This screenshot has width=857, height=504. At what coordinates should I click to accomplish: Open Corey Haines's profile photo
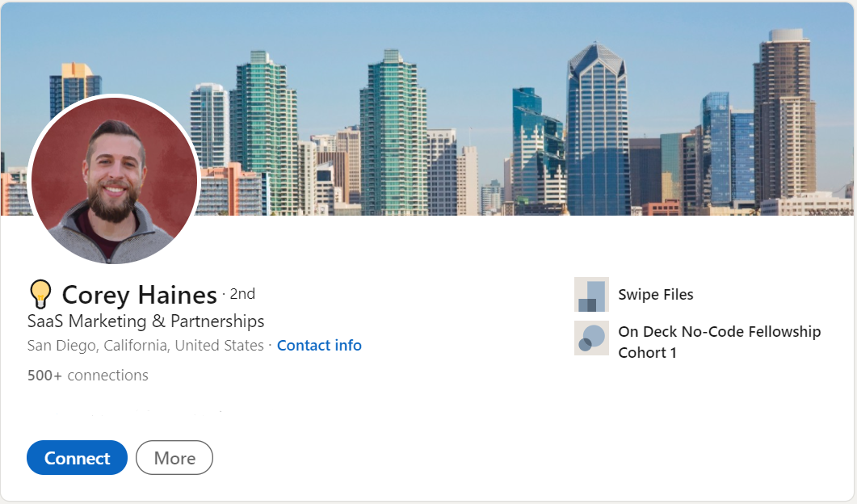tap(114, 179)
